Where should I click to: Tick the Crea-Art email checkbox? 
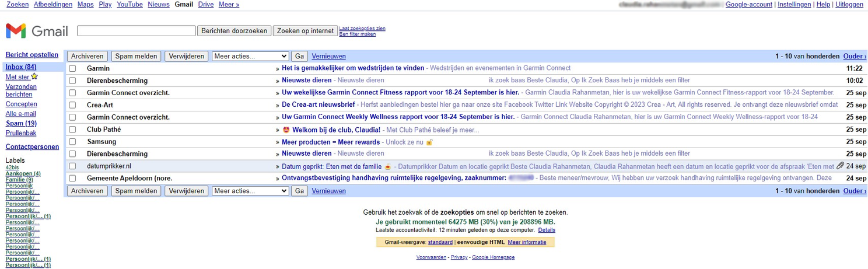pyautogui.click(x=72, y=105)
